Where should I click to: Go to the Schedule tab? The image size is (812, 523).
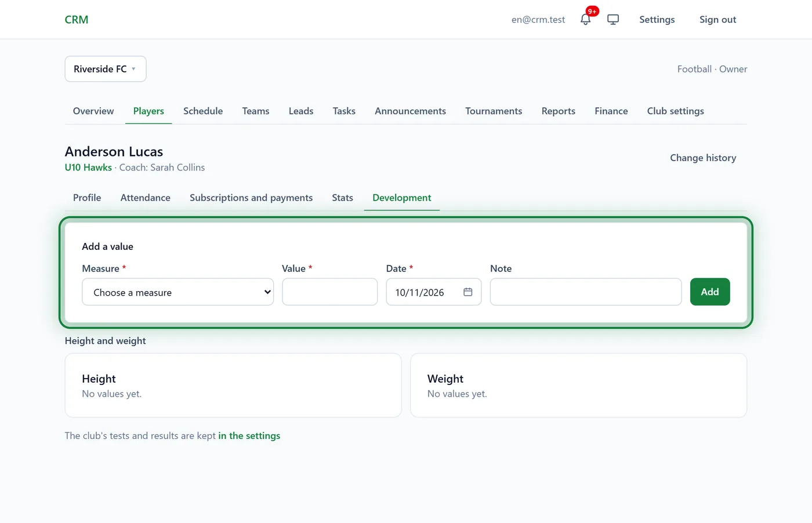click(x=203, y=111)
